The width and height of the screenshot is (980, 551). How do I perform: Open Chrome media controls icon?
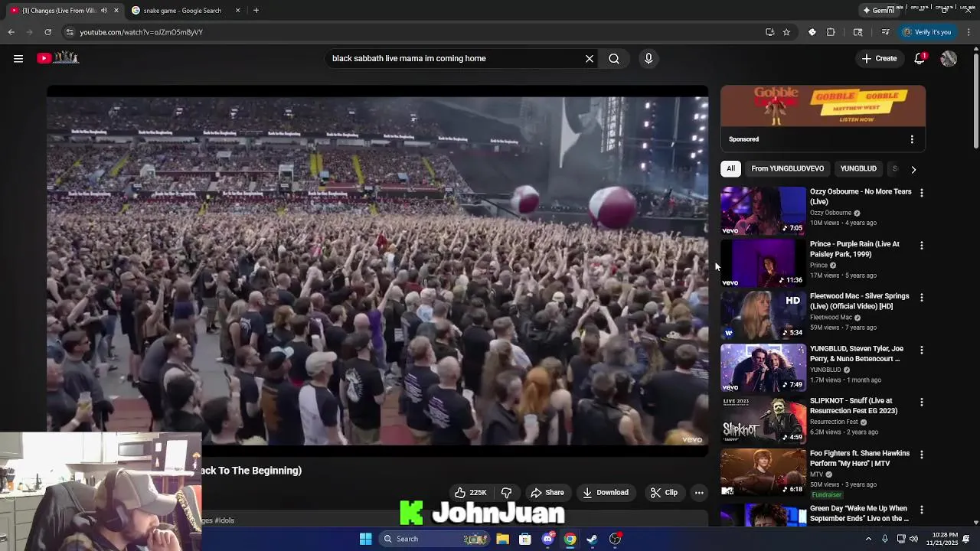(885, 32)
